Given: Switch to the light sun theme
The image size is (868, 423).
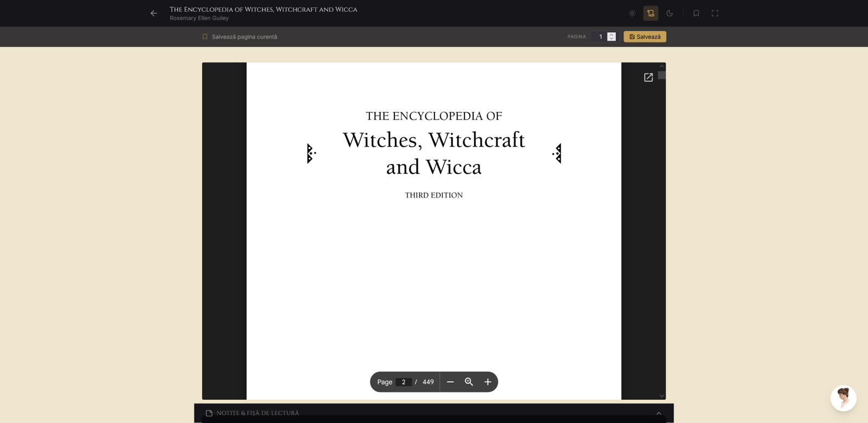Looking at the screenshot, I should 632,13.
